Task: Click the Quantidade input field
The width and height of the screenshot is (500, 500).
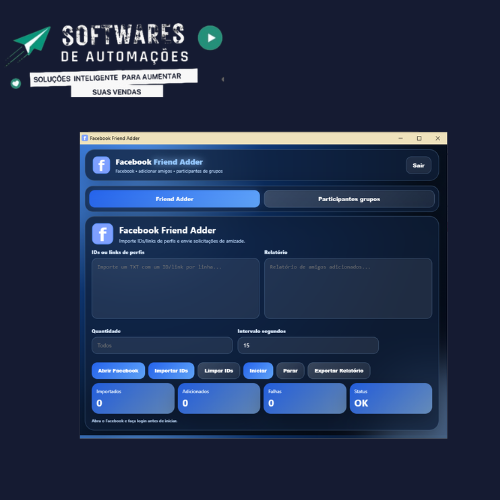Action: pos(162,345)
